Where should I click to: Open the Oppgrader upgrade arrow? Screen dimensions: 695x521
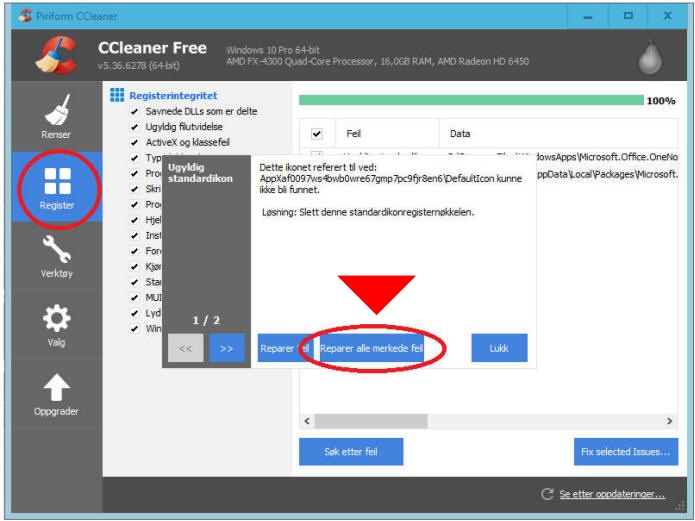point(57,394)
